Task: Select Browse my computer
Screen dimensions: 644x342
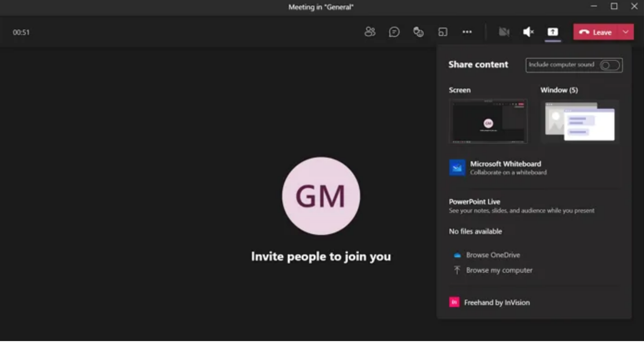Action: 499,270
